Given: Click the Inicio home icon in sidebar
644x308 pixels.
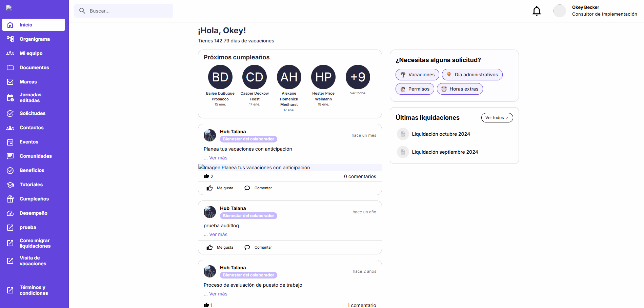Looking at the screenshot, I should point(10,25).
